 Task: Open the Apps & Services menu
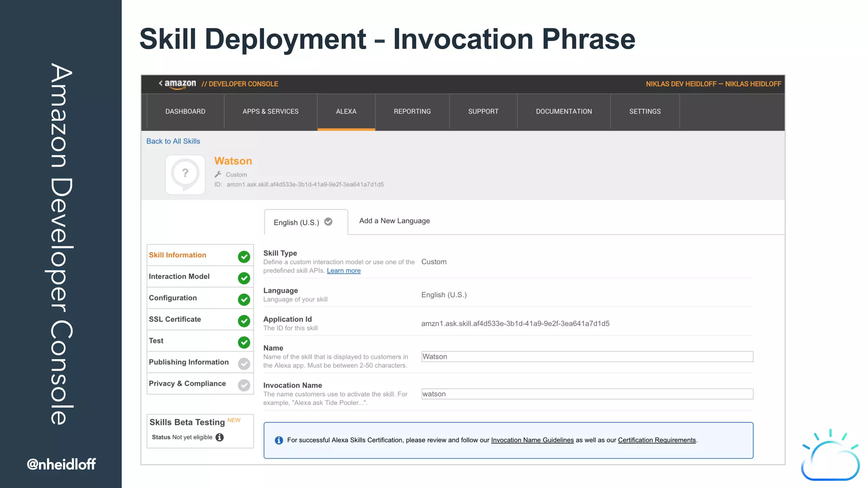(x=270, y=111)
